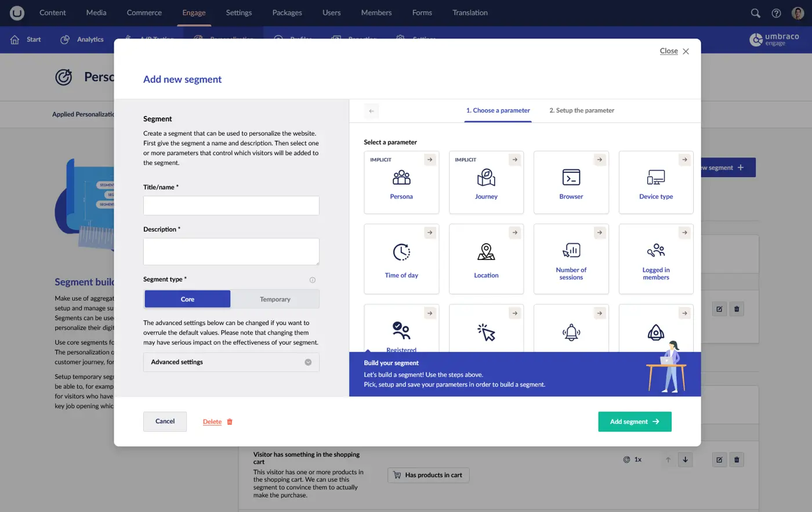
Task: Open the help question mark icon
Action: click(776, 13)
